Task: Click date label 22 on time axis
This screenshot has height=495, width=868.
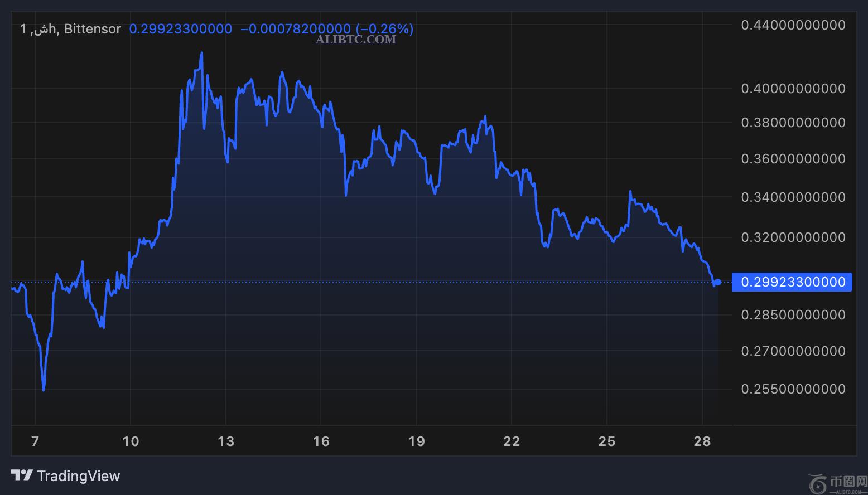Action: (512, 441)
